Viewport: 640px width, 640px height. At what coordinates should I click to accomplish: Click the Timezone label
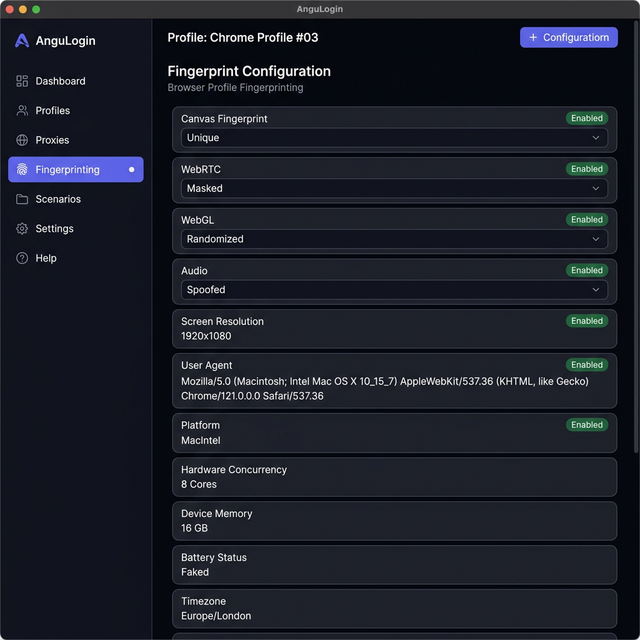coord(203,601)
